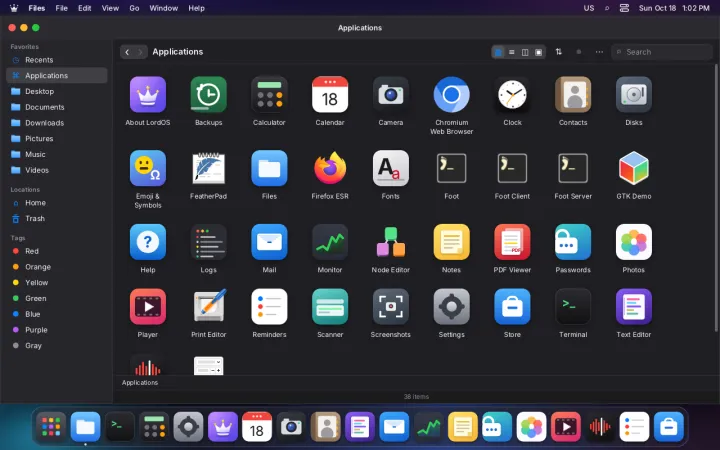Open the Window menu
The image size is (720, 450).
click(x=163, y=8)
